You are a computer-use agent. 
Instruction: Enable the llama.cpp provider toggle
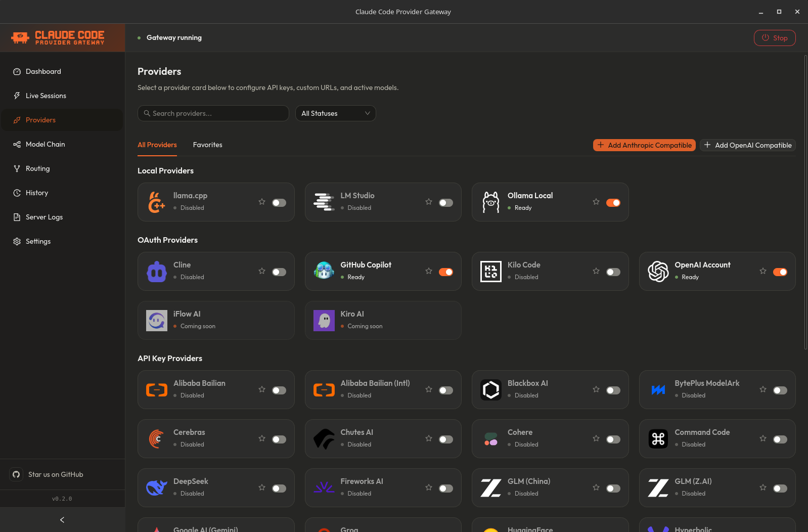click(x=279, y=203)
